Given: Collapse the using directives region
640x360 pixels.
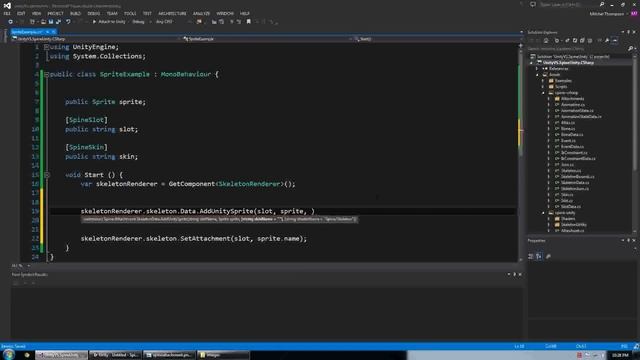Looking at the screenshot, I should pos(47,47).
